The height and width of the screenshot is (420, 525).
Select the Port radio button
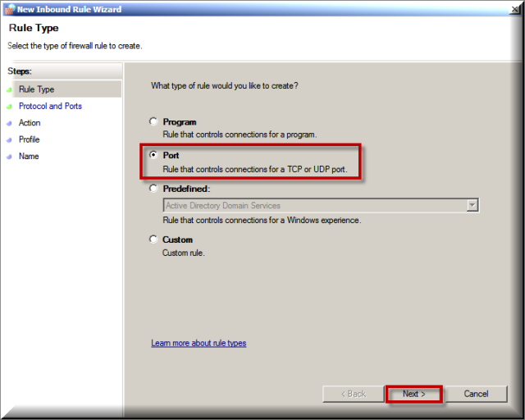[x=153, y=155]
